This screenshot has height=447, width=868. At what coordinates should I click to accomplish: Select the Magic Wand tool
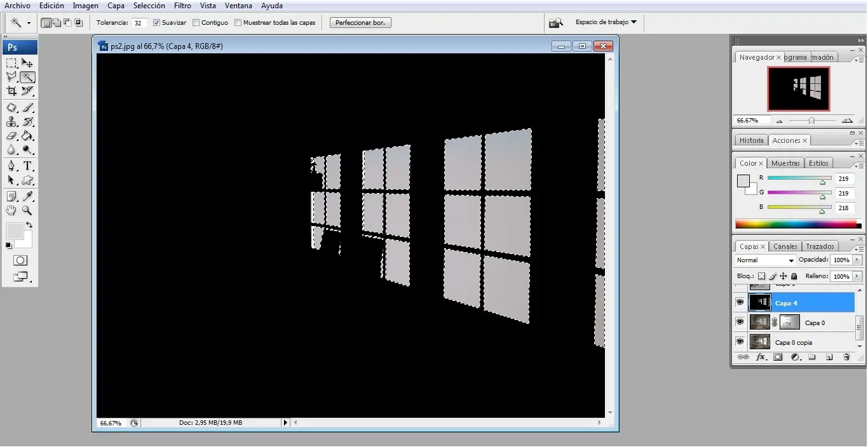click(x=27, y=77)
